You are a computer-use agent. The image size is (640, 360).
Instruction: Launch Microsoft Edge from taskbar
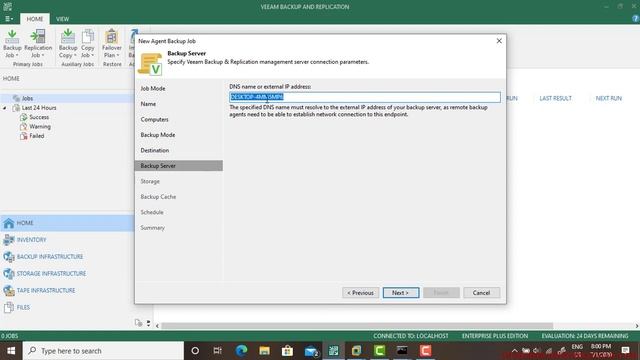[x=241, y=351]
